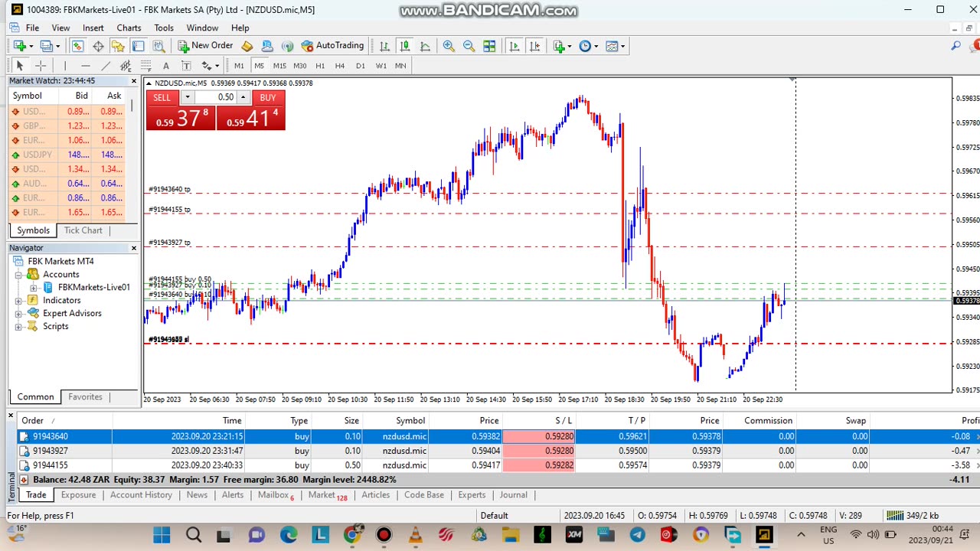Open the Arrows objects dropdown

(x=209, y=66)
